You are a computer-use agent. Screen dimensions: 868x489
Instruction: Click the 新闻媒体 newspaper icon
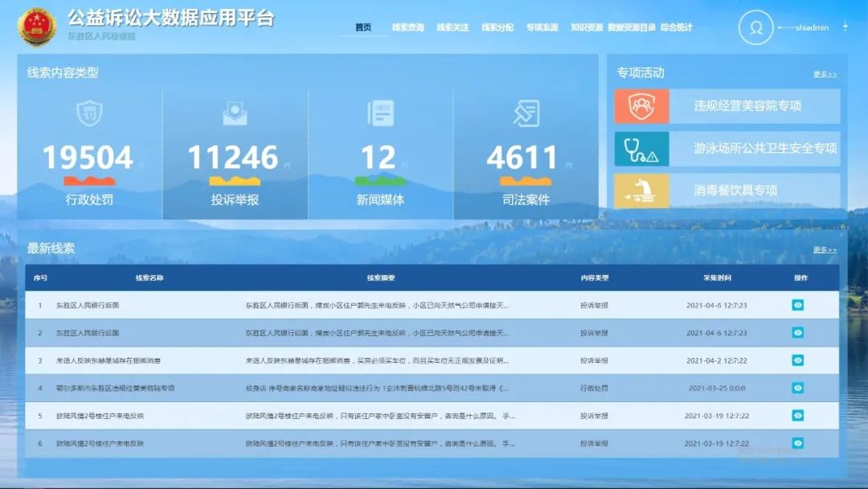tap(380, 113)
